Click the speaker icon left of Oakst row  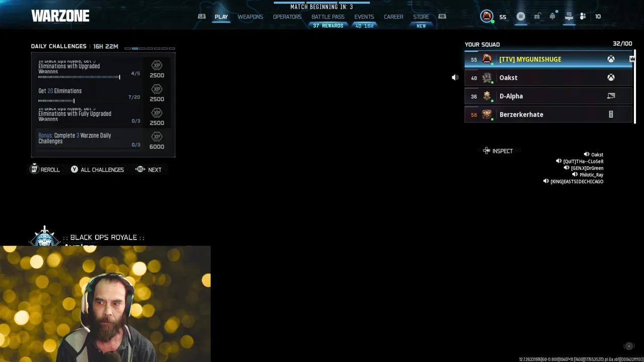click(455, 77)
